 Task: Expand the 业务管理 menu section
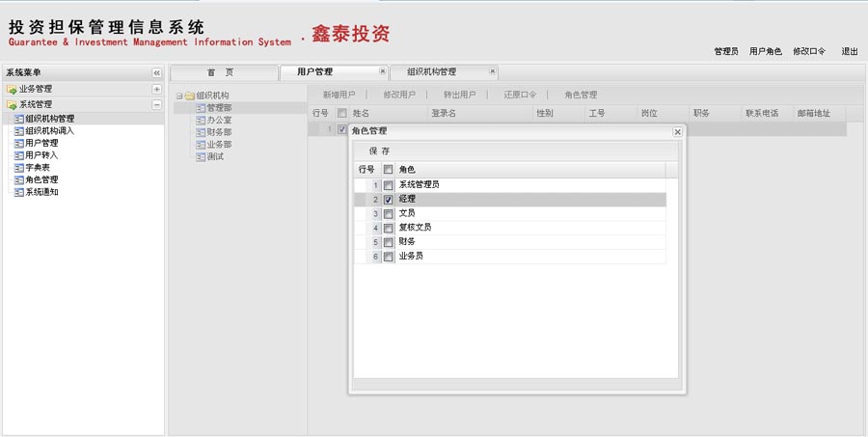(x=156, y=89)
